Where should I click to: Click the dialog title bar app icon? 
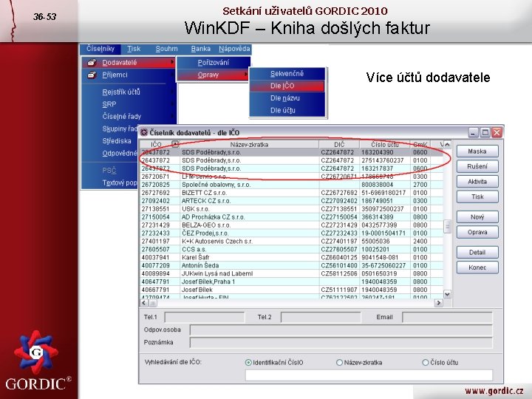coord(144,133)
